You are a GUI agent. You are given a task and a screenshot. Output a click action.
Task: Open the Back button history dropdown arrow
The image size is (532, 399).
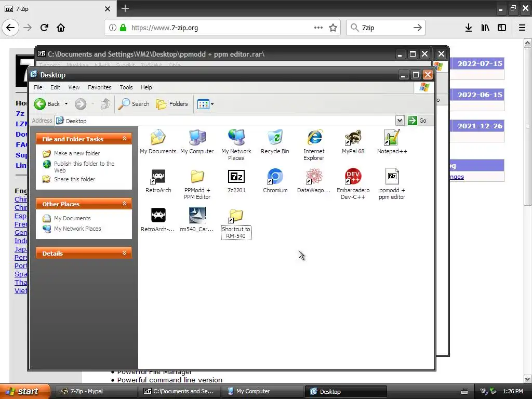point(66,104)
